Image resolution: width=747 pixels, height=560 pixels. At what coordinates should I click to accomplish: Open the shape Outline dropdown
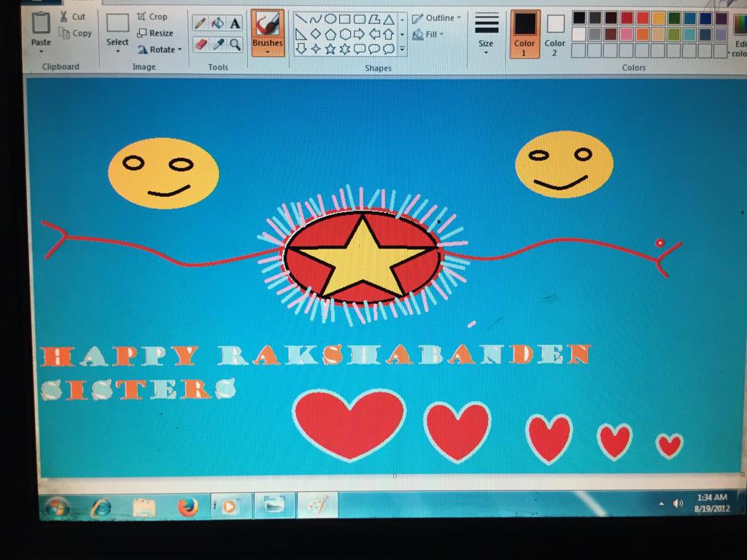(437, 18)
